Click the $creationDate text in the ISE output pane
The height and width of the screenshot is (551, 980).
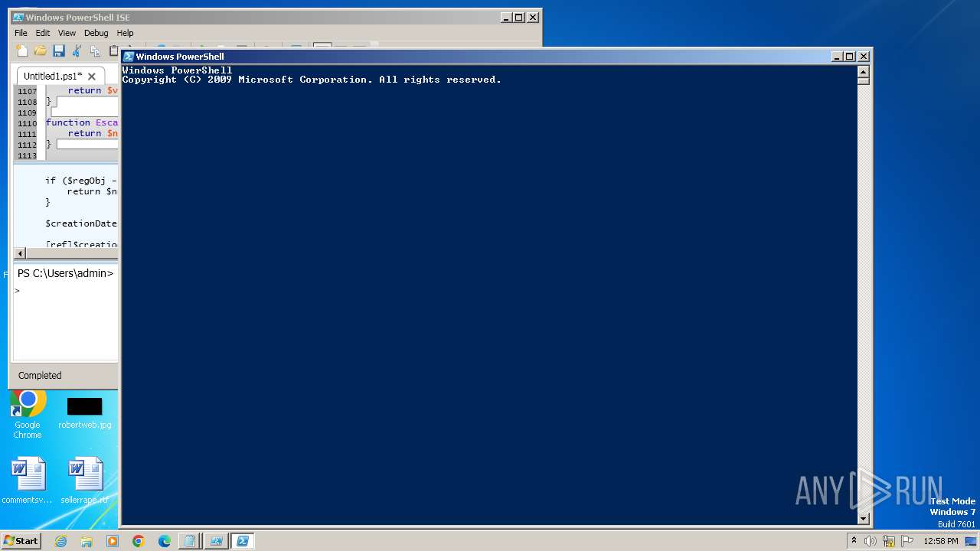[x=81, y=223]
